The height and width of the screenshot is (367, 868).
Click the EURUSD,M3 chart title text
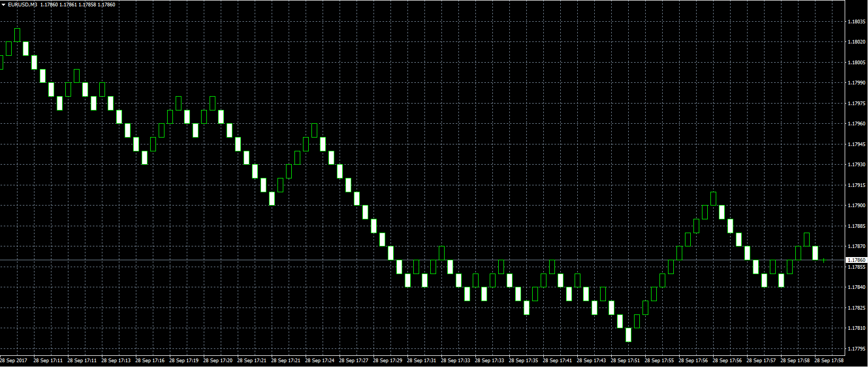22,5
